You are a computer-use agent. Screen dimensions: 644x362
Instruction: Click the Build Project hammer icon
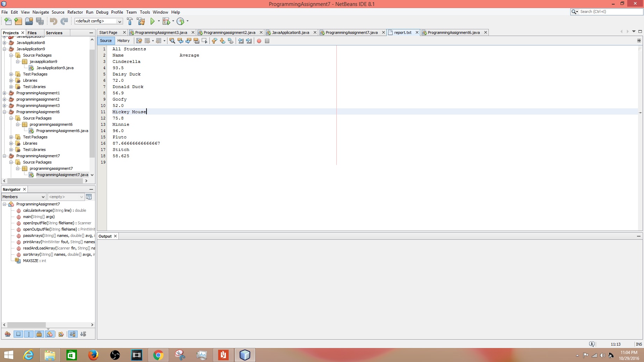(x=130, y=21)
